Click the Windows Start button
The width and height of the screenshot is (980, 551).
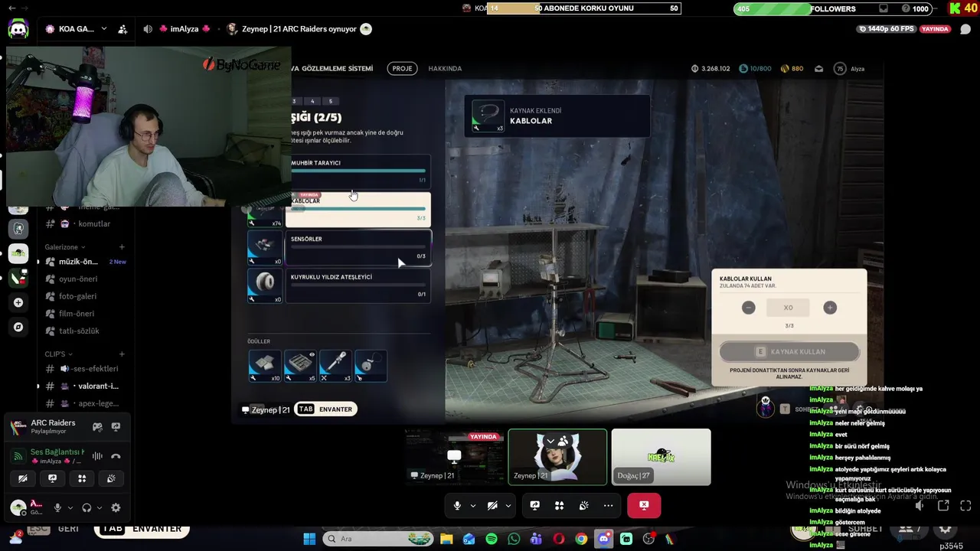point(309,539)
